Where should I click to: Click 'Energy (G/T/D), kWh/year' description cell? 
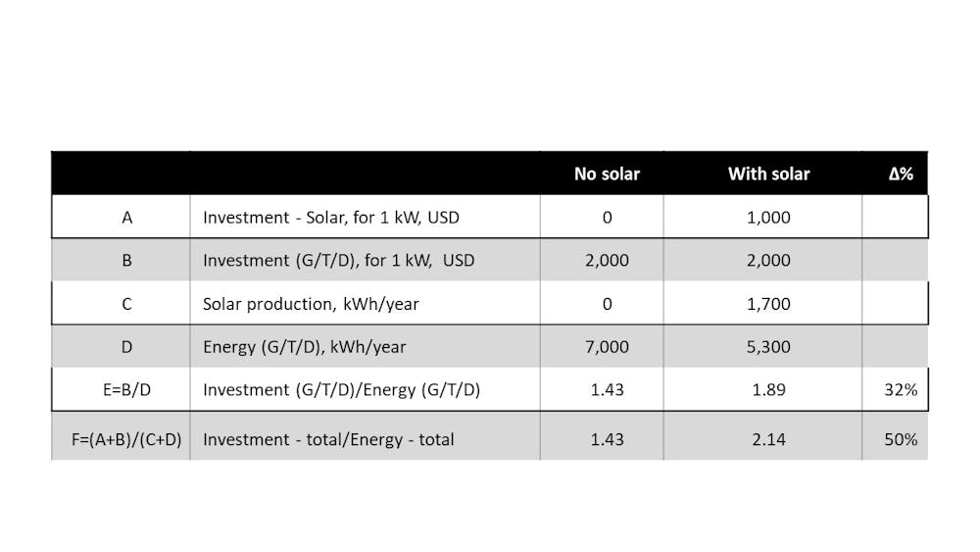coord(304,347)
